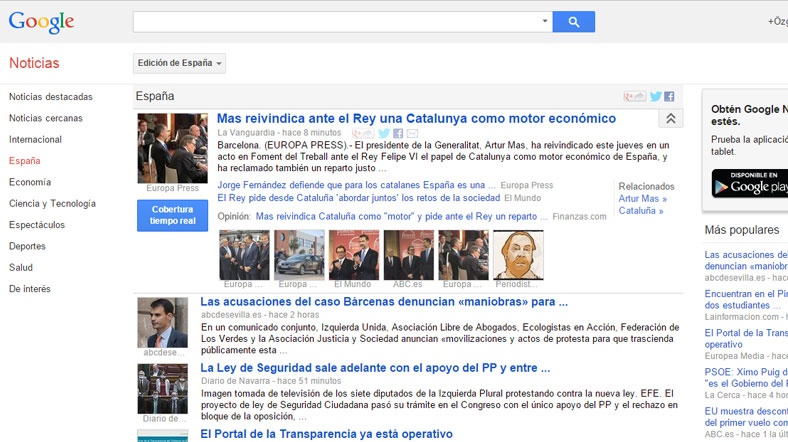Click the Google logo
788x442 pixels.
(x=41, y=22)
